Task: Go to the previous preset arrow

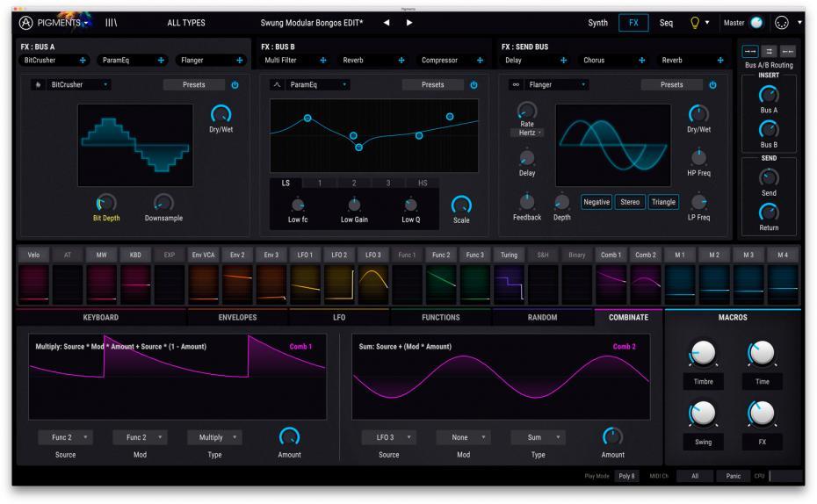Action: (x=387, y=23)
